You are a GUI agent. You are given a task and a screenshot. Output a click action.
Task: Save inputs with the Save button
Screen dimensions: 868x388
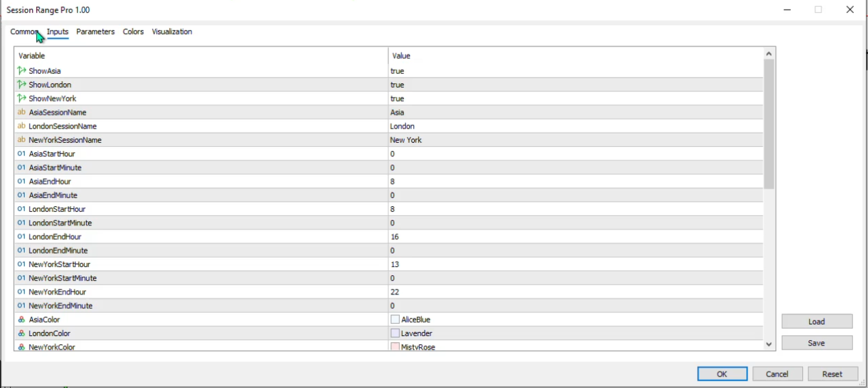[x=817, y=343]
